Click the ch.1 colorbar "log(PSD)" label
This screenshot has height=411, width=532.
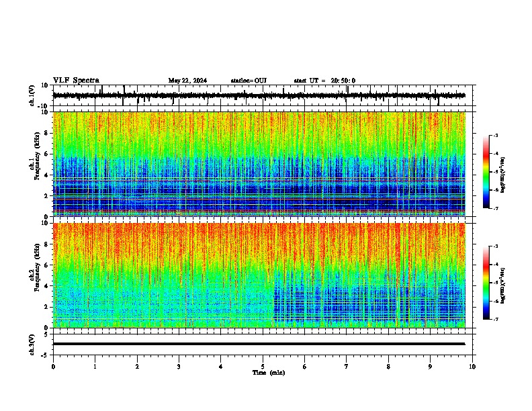pyautogui.click(x=502, y=175)
